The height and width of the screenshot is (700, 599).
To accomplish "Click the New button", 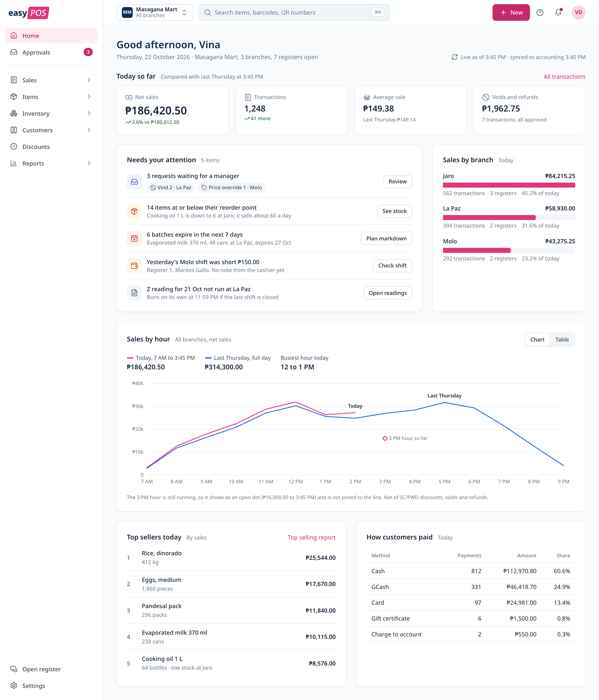I will click(x=511, y=12).
